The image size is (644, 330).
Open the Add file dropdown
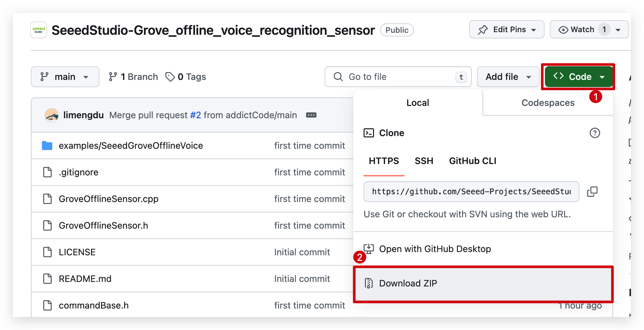pos(508,77)
